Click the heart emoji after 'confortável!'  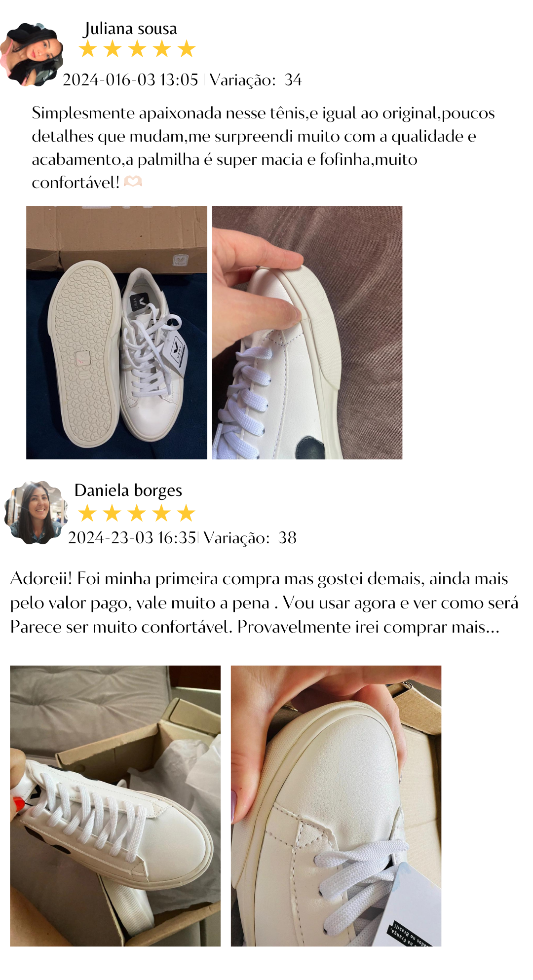(x=133, y=182)
